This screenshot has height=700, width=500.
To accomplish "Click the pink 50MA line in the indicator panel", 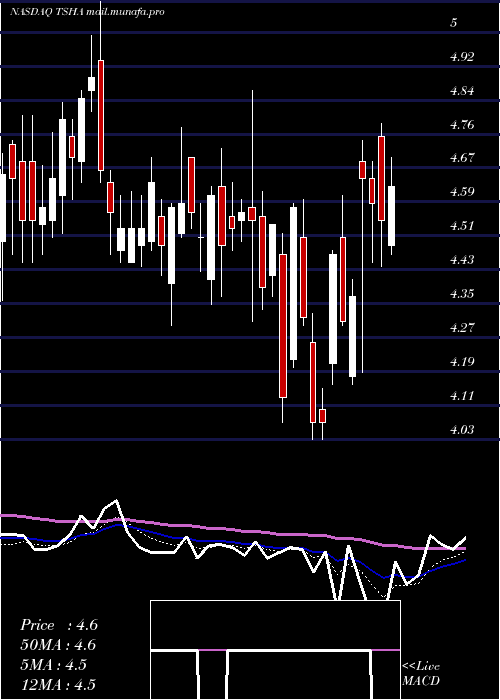I will pos(232,530).
